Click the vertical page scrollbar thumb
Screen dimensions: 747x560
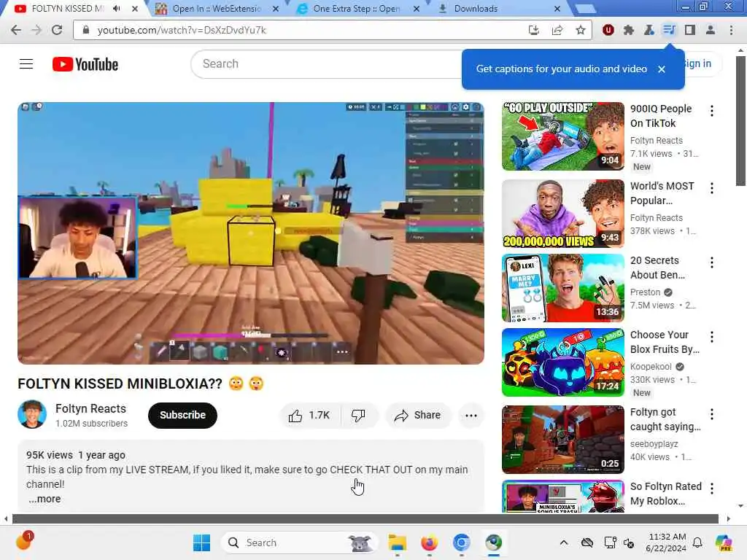(x=740, y=121)
